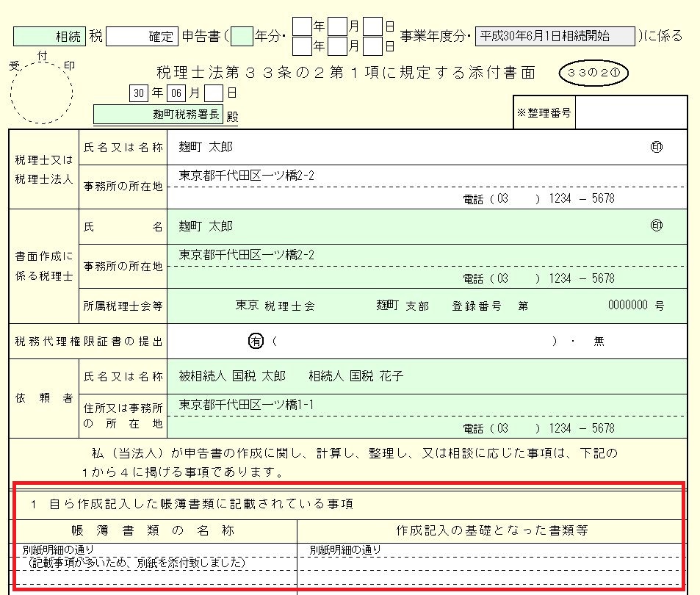This screenshot has width=700, height=595.
Task: Click the 確定 declaration type field
Action: pos(142,36)
